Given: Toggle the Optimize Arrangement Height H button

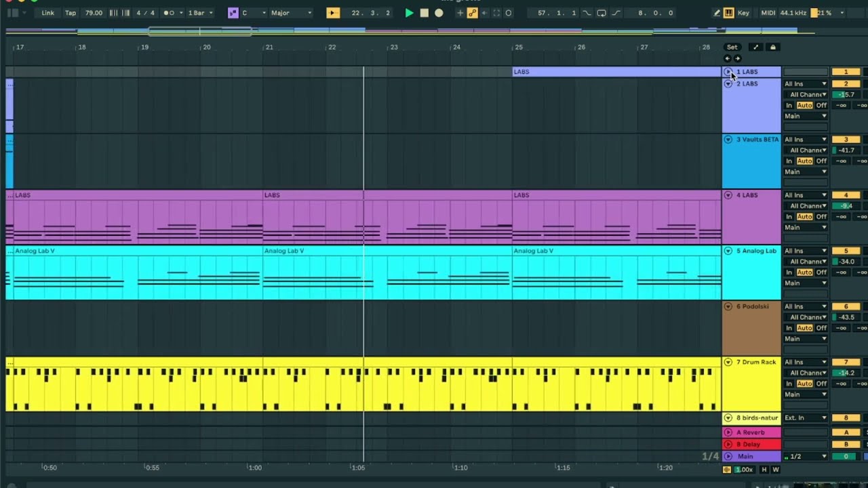Looking at the screenshot, I should pos(764,470).
